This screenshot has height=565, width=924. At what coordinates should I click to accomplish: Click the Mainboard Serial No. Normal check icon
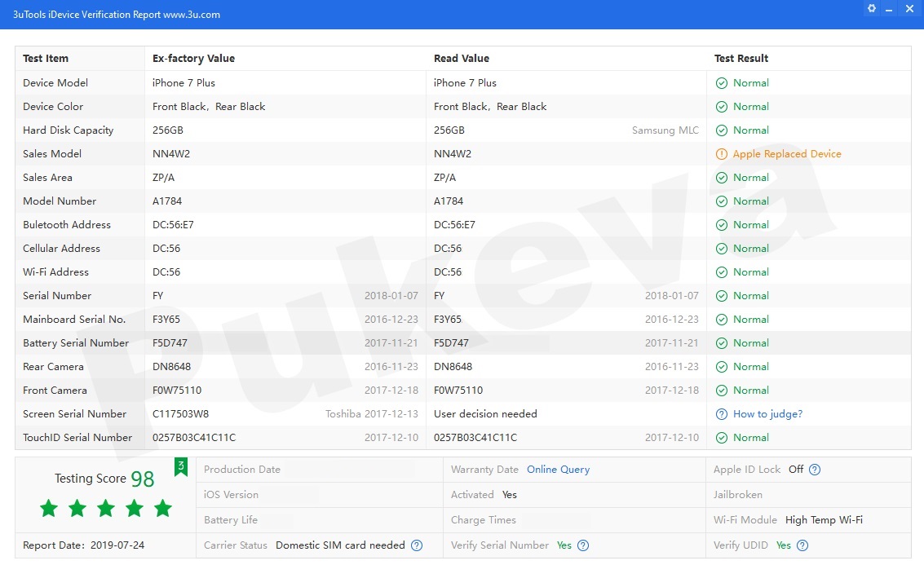pyautogui.click(x=721, y=320)
